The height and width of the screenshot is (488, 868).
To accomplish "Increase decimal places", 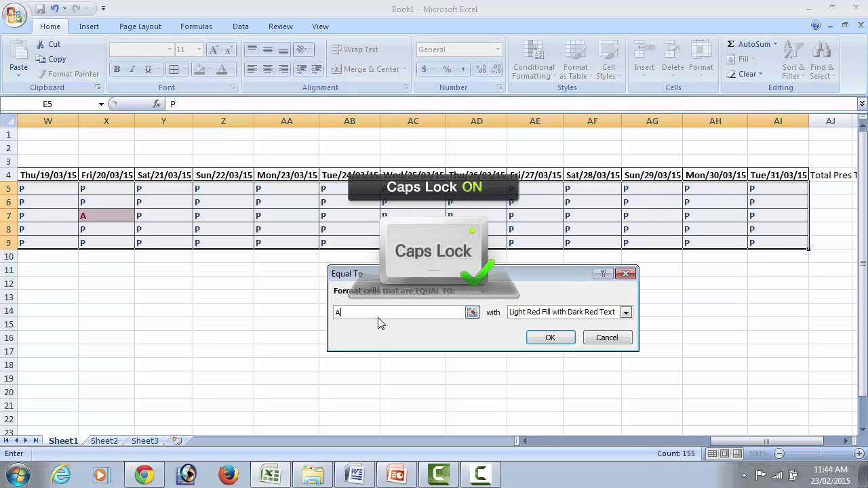I will point(481,69).
